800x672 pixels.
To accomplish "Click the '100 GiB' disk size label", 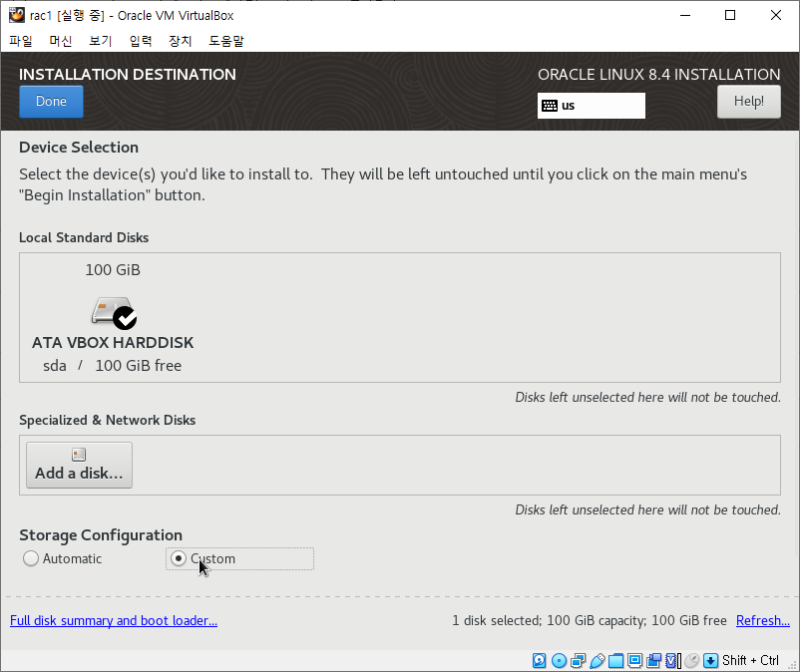I will click(x=113, y=270).
